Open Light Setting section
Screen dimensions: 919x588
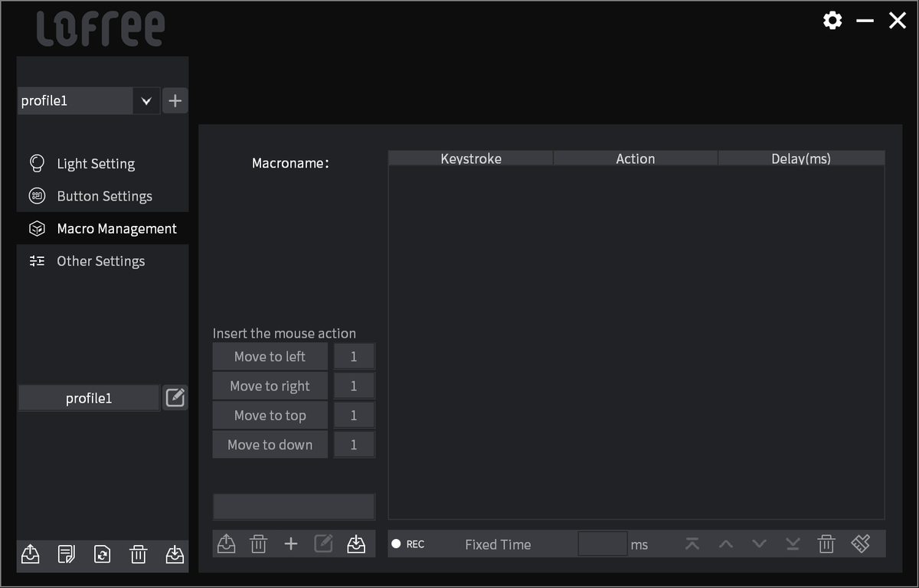[x=96, y=164]
